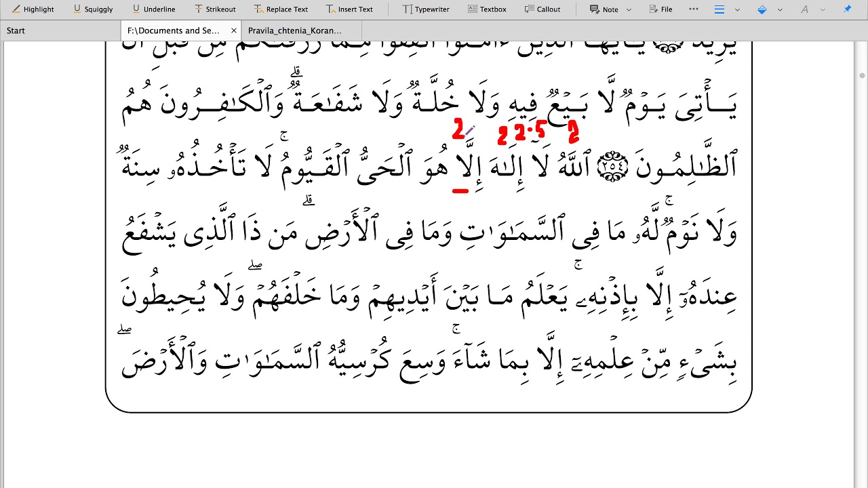Select the Typewriter tool
The image size is (868, 488).
pyautogui.click(x=426, y=9)
